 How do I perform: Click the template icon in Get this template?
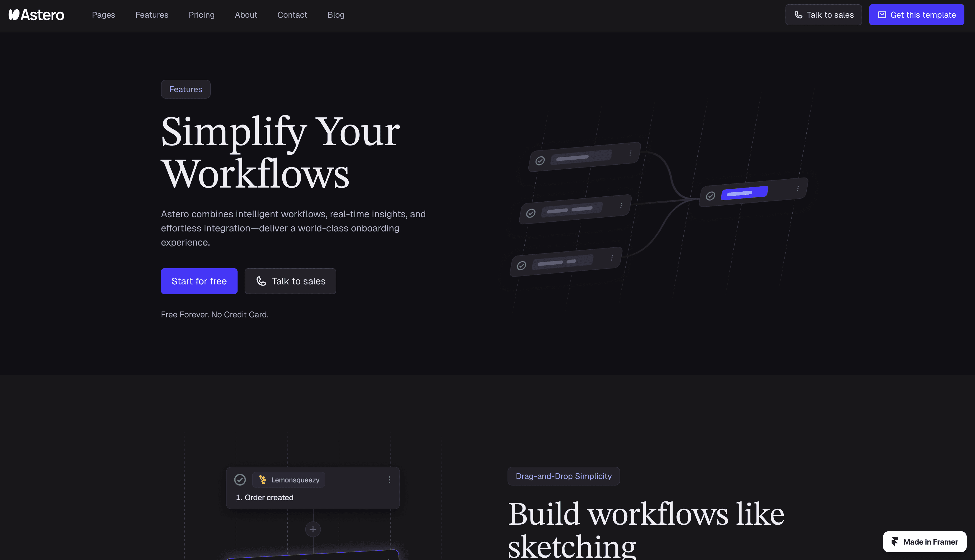(882, 15)
